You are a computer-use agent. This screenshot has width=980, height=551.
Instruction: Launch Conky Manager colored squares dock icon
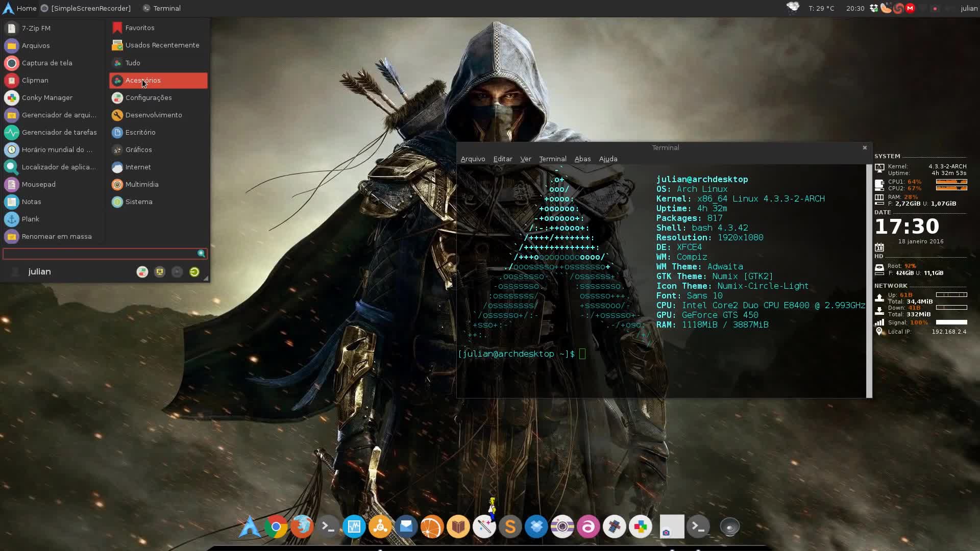point(640,527)
